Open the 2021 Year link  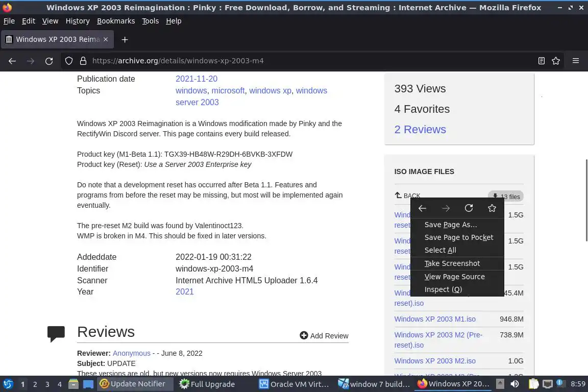(184, 291)
